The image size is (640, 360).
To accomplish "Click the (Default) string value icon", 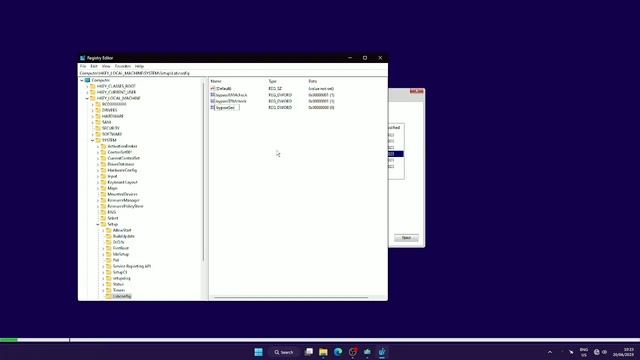I will pyautogui.click(x=213, y=89).
